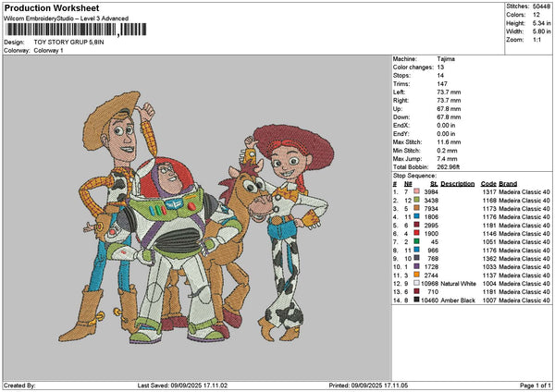This screenshot has height=392, width=555.
Task: Click the 'Production Worksheet' title
Action: coord(52,7)
